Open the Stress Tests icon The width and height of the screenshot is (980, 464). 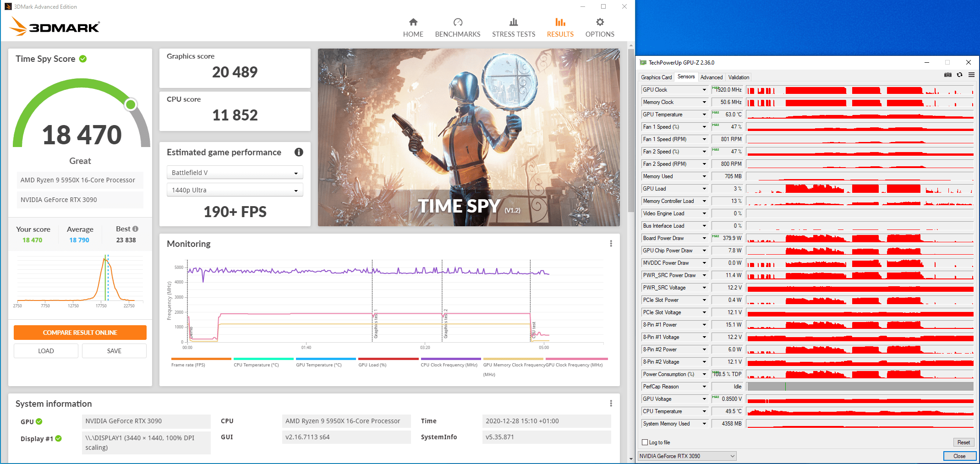(x=514, y=22)
